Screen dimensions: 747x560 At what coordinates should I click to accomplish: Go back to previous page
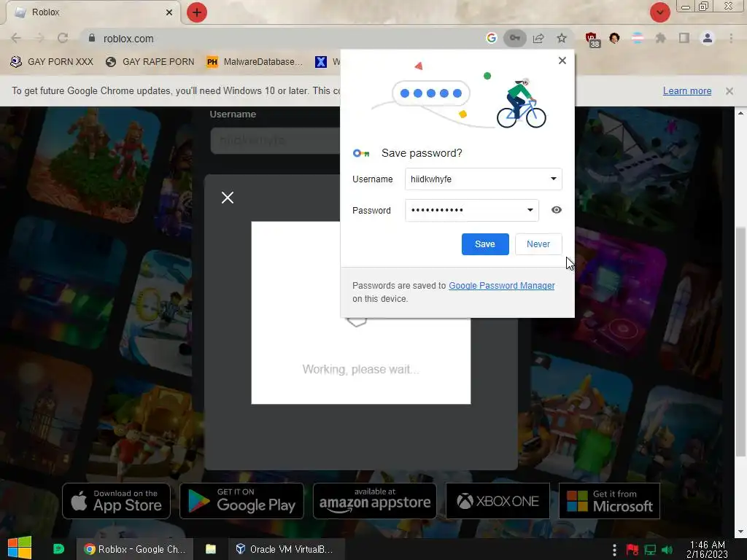(16, 38)
